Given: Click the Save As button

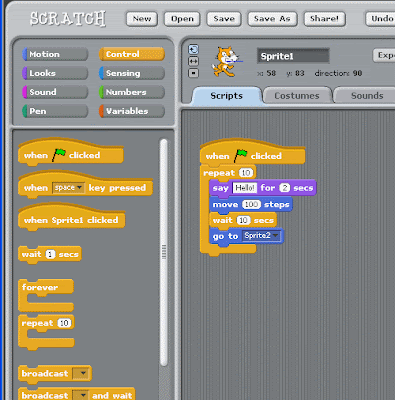Looking at the screenshot, I should pyautogui.click(x=272, y=19).
